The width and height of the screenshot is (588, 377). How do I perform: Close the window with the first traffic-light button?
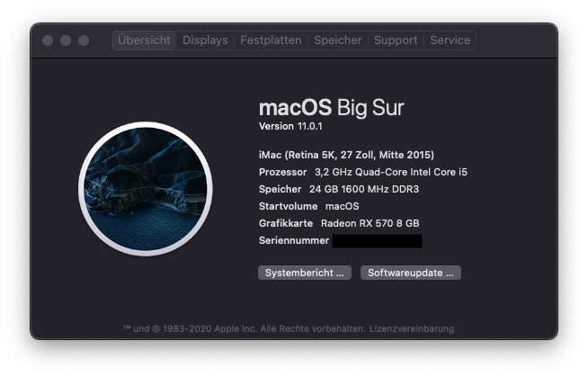pyautogui.click(x=48, y=40)
